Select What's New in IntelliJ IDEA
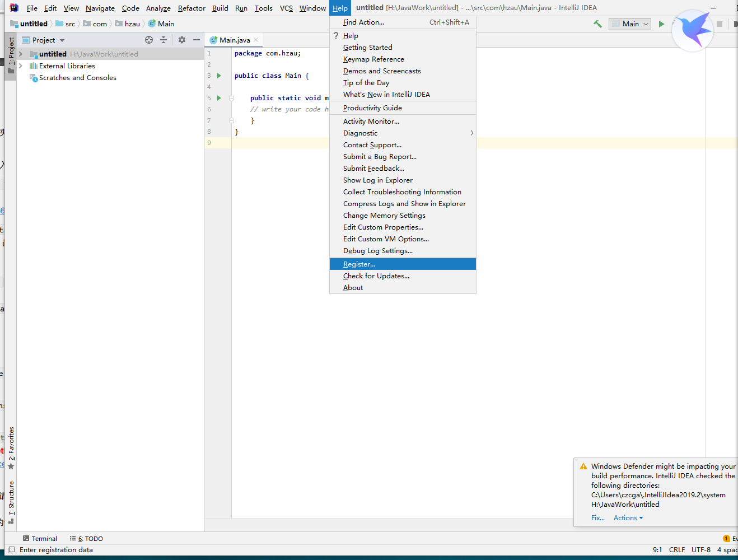The image size is (738, 560). pos(403,95)
